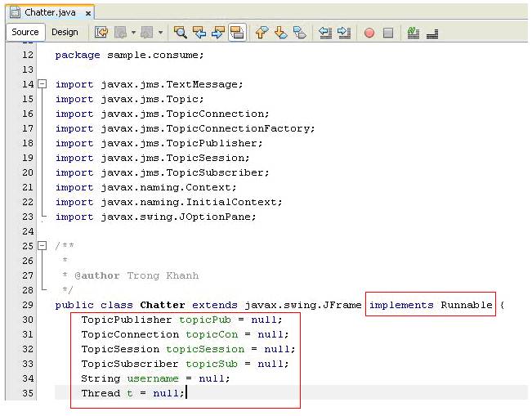Click the import javax.jms.TopicSubscriber line
The image size is (532, 416).
click(162, 172)
